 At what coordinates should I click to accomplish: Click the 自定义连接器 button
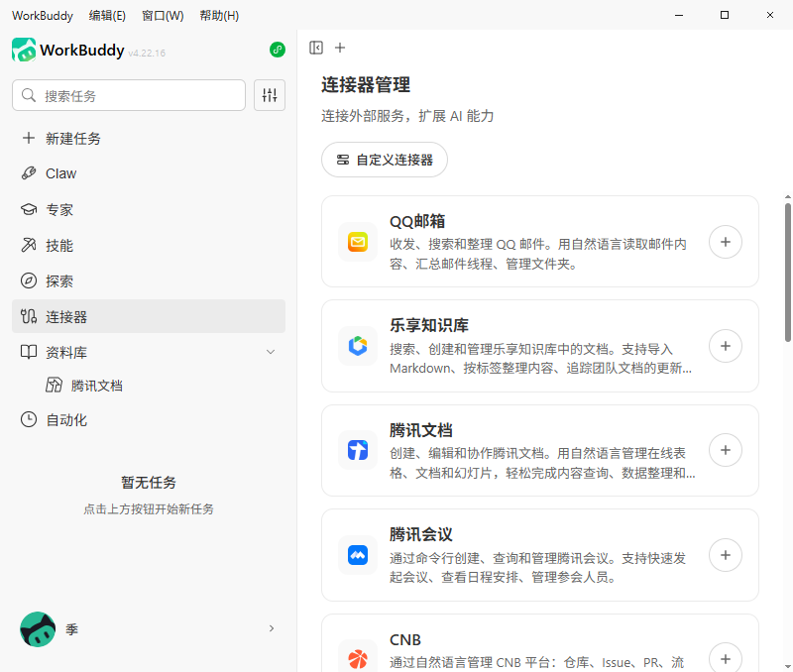(x=385, y=160)
